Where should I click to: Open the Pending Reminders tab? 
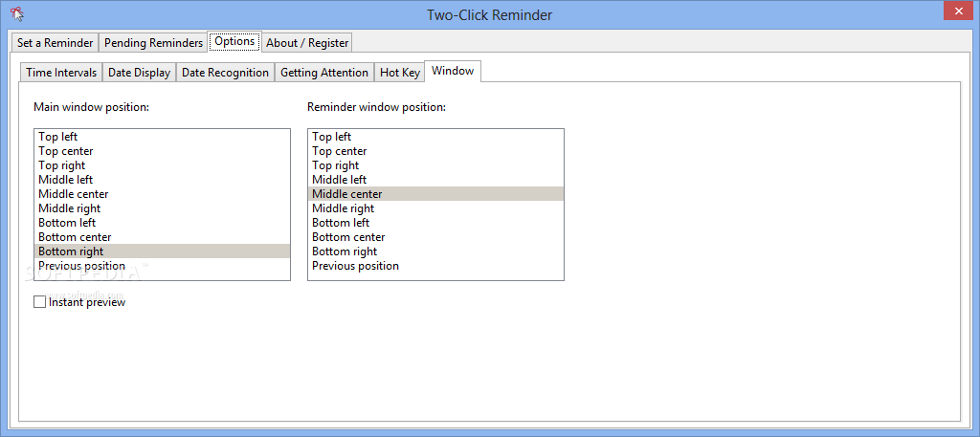pos(153,42)
